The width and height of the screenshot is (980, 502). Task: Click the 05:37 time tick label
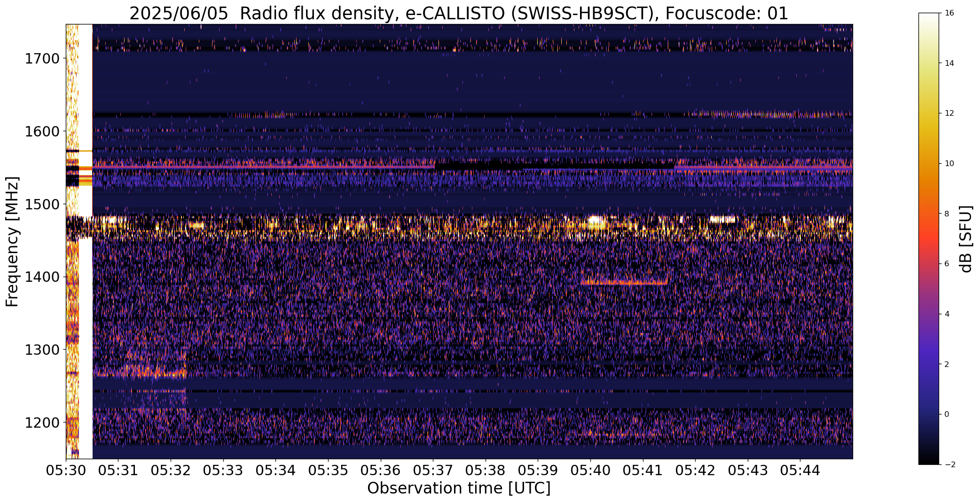coord(433,470)
